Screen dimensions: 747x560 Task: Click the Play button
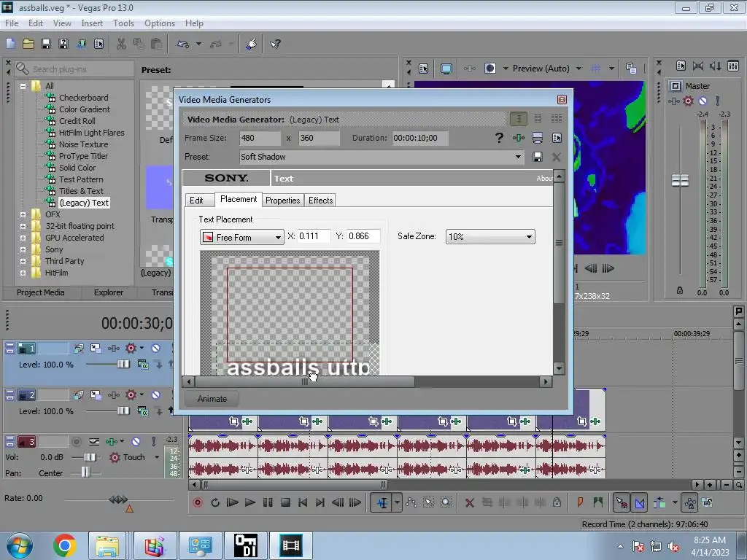coord(249,503)
